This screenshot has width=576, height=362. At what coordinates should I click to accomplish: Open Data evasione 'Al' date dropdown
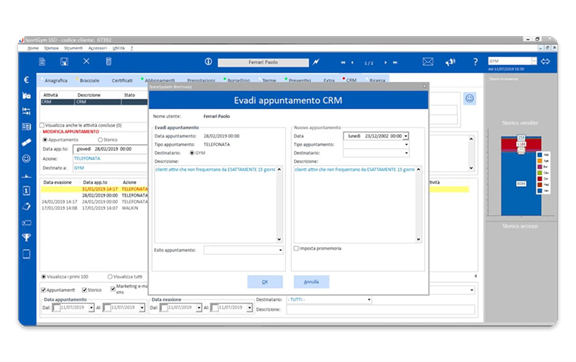pyautogui.click(x=249, y=308)
